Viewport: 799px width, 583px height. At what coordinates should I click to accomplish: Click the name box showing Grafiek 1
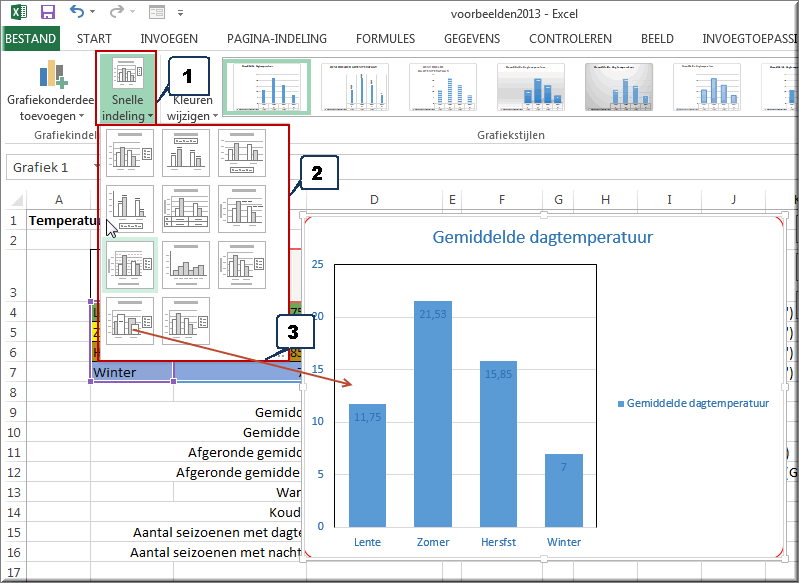[50, 167]
